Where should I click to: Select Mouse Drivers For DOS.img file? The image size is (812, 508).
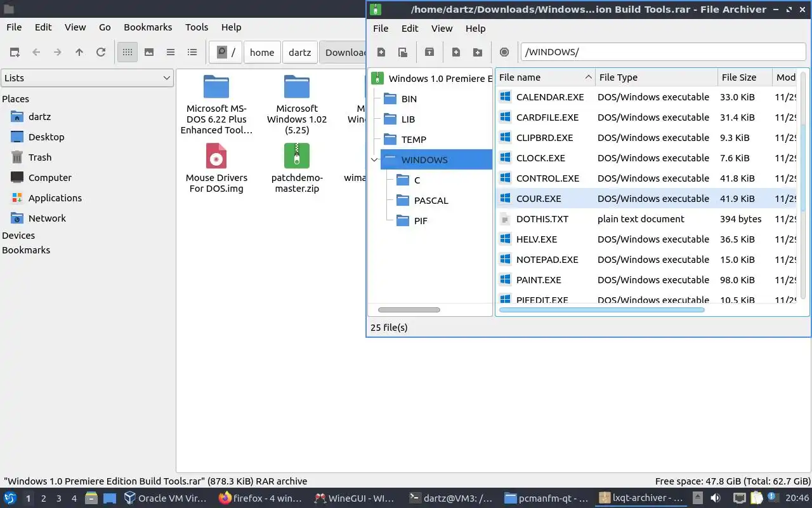[216, 168]
